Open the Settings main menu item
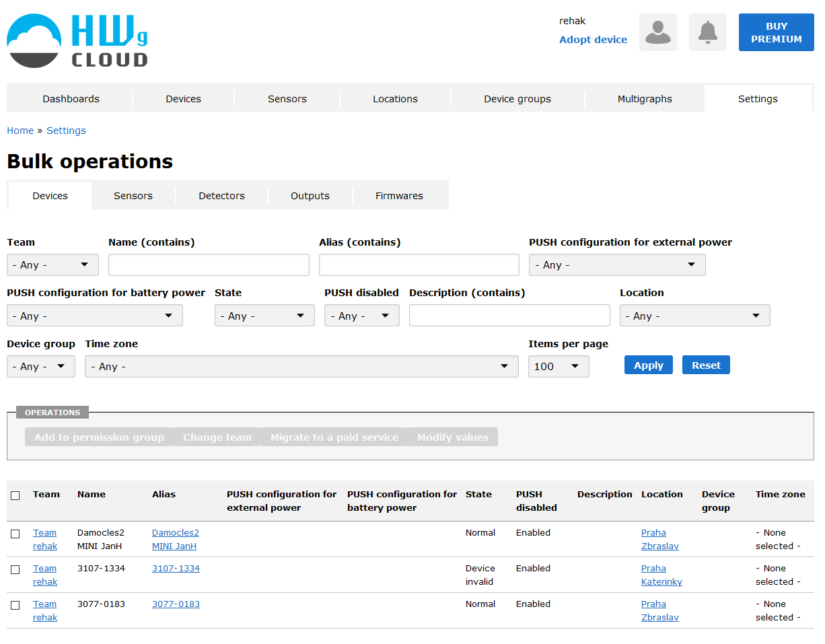Viewport: 825px width, 644px height. (x=758, y=99)
